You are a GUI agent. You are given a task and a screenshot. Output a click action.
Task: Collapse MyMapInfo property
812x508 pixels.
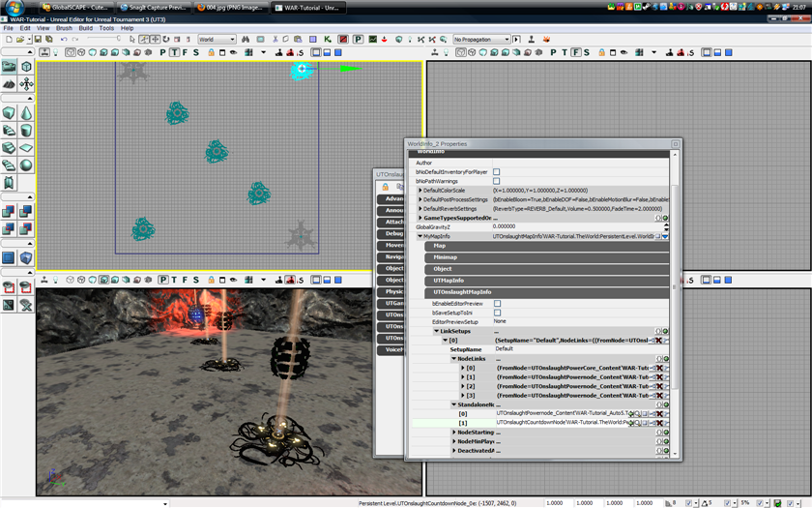(420, 236)
